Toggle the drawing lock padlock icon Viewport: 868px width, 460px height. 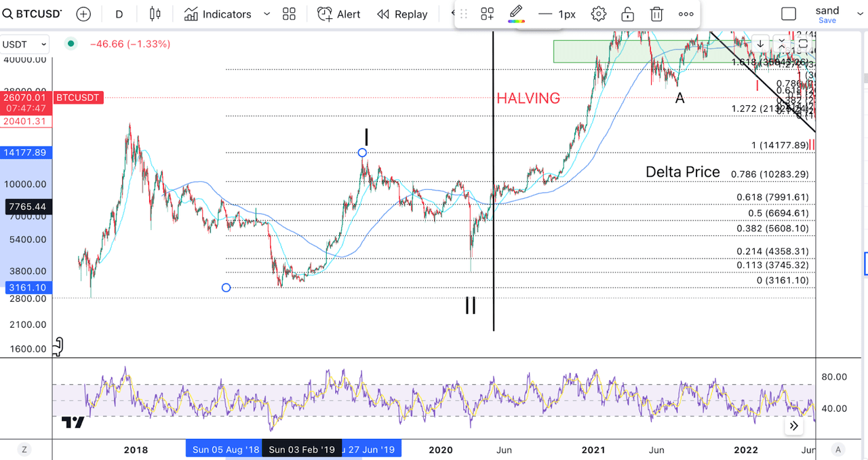pos(628,14)
